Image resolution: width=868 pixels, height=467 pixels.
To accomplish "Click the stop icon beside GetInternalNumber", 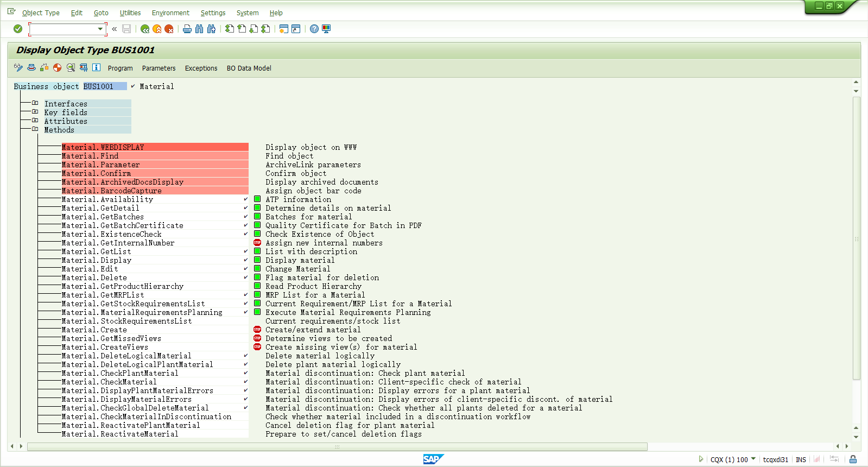I will point(257,243).
